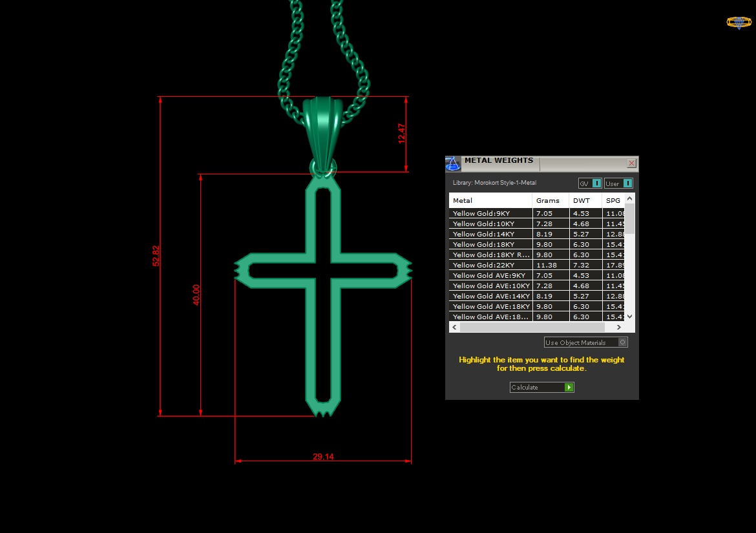Click the list's scroll up arrow
This screenshot has height=533, width=756.
point(630,198)
